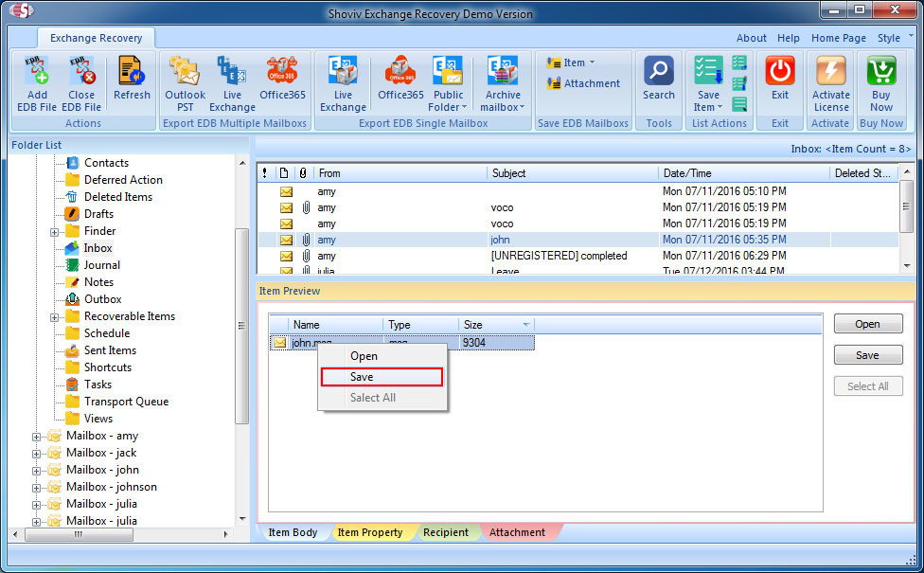Viewport: 924px width, 573px height.
Task: Select the Inbox folder in tree
Action: [x=98, y=248]
